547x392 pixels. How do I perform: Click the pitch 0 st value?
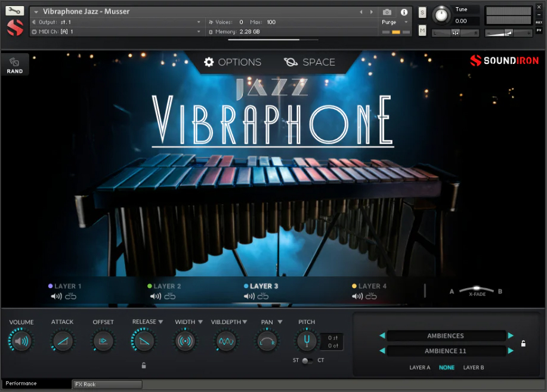(x=332, y=338)
